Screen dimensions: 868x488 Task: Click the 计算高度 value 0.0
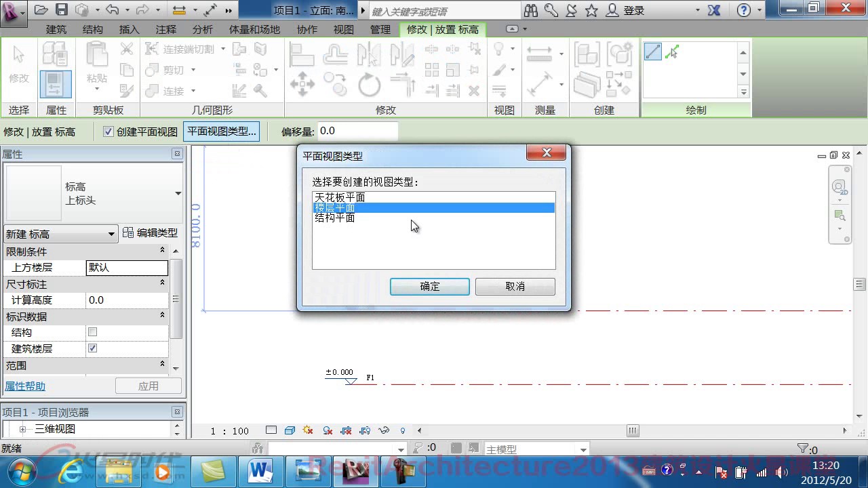[127, 300]
